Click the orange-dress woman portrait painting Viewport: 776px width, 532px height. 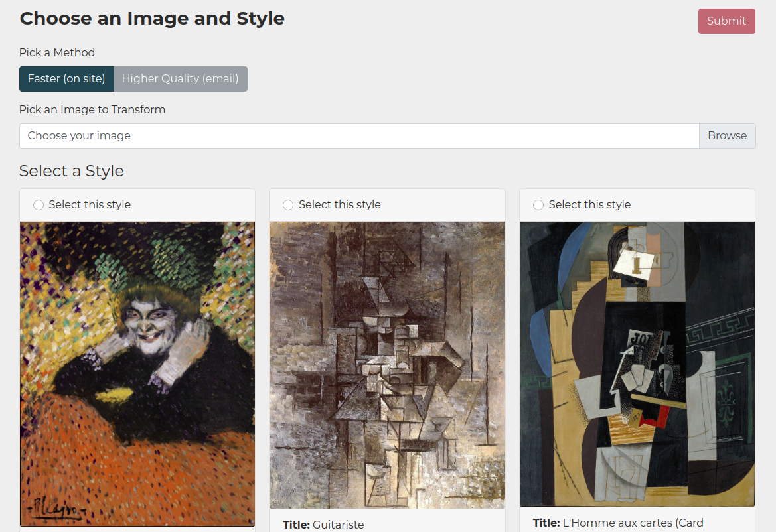point(137,373)
